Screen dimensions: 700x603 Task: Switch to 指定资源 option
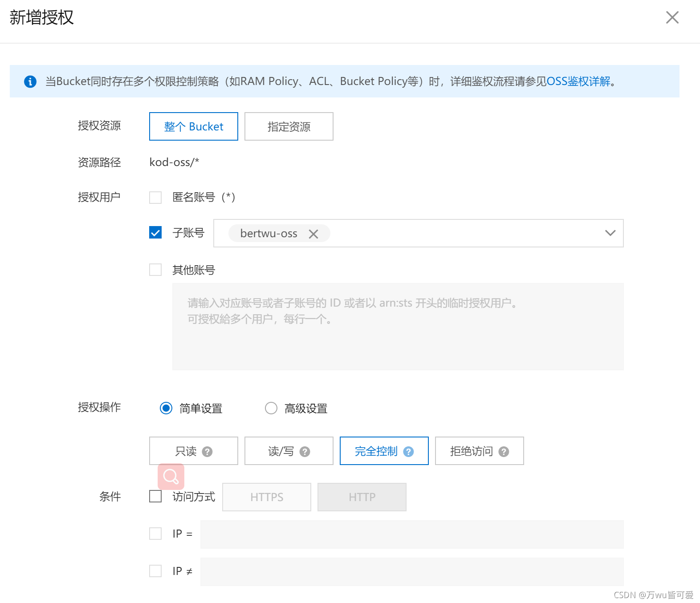[x=289, y=126]
